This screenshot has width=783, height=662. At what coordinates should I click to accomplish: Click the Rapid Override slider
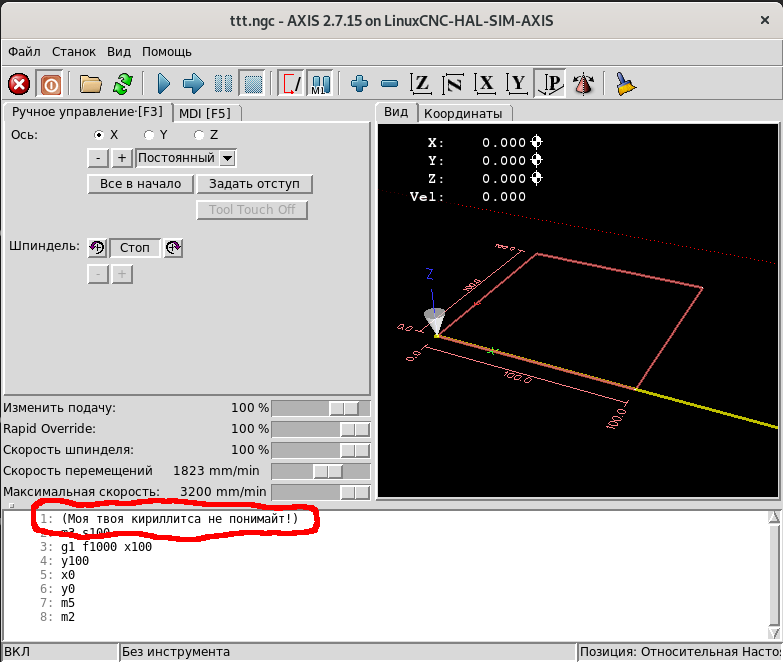(321, 429)
